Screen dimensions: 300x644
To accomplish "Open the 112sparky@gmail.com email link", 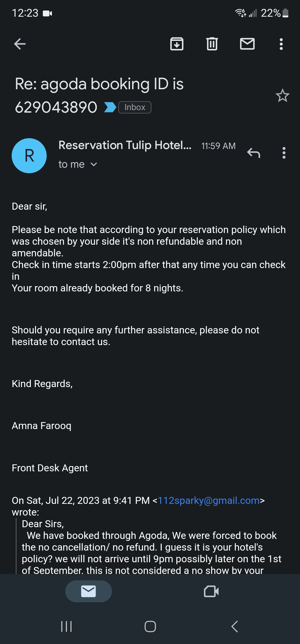I will click(x=208, y=501).
